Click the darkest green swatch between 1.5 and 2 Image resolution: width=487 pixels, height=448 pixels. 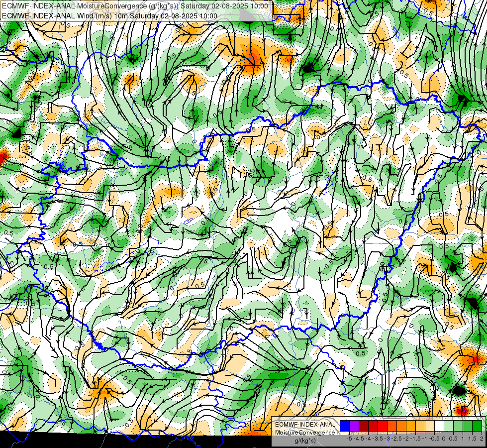pos(477,426)
